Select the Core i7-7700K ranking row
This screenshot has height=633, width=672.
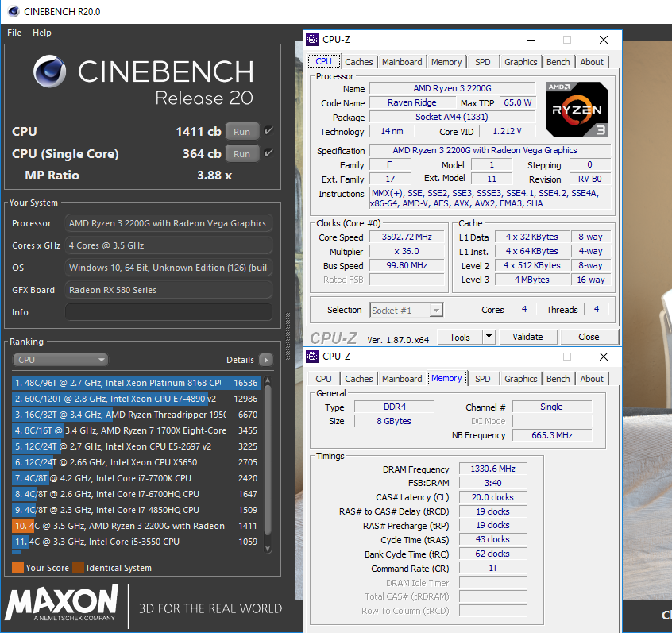[x=137, y=478]
